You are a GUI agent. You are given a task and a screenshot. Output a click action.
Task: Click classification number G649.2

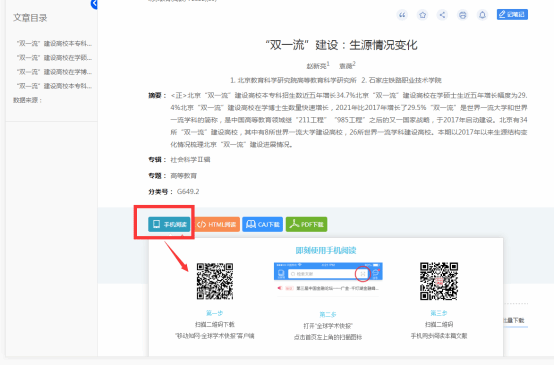pyautogui.click(x=188, y=192)
